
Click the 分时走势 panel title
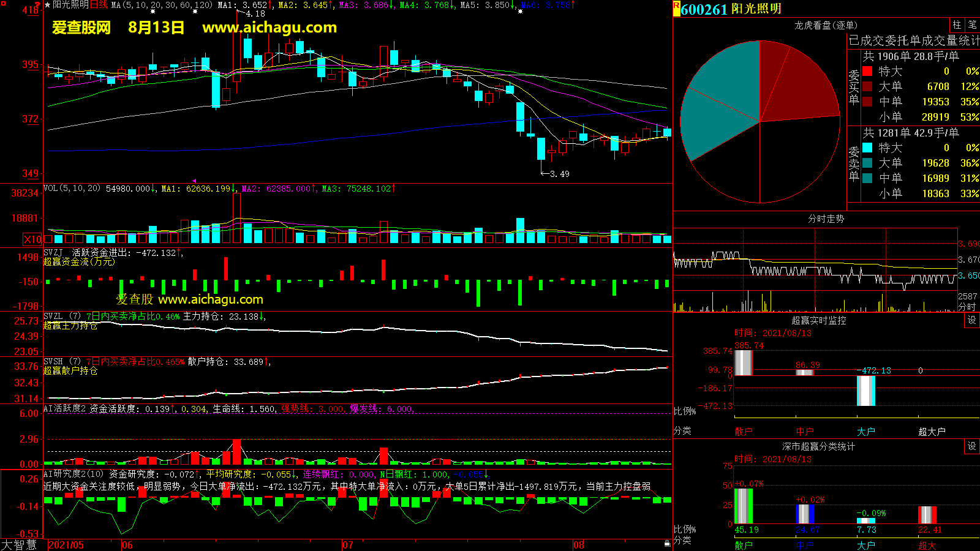pyautogui.click(x=826, y=219)
